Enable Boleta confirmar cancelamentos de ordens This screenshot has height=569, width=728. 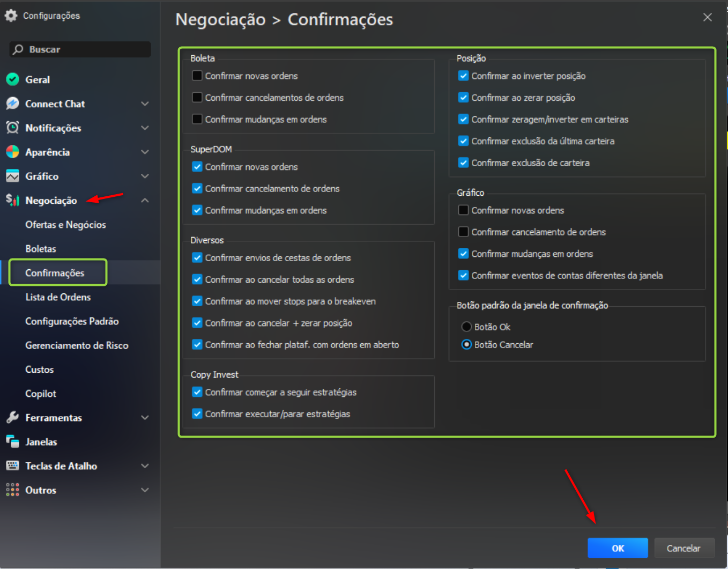(x=197, y=98)
